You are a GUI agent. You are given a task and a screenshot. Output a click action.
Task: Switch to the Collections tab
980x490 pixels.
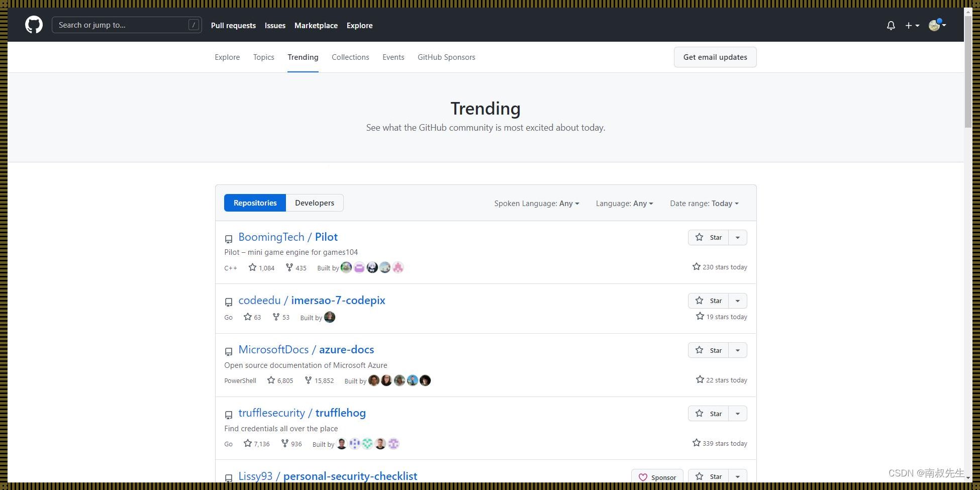350,57
